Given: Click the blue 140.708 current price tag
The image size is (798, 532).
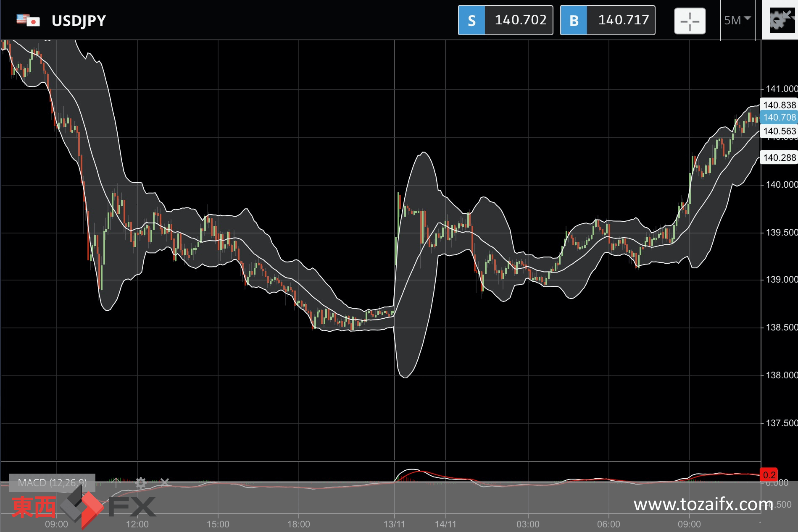Looking at the screenshot, I should click(779, 118).
